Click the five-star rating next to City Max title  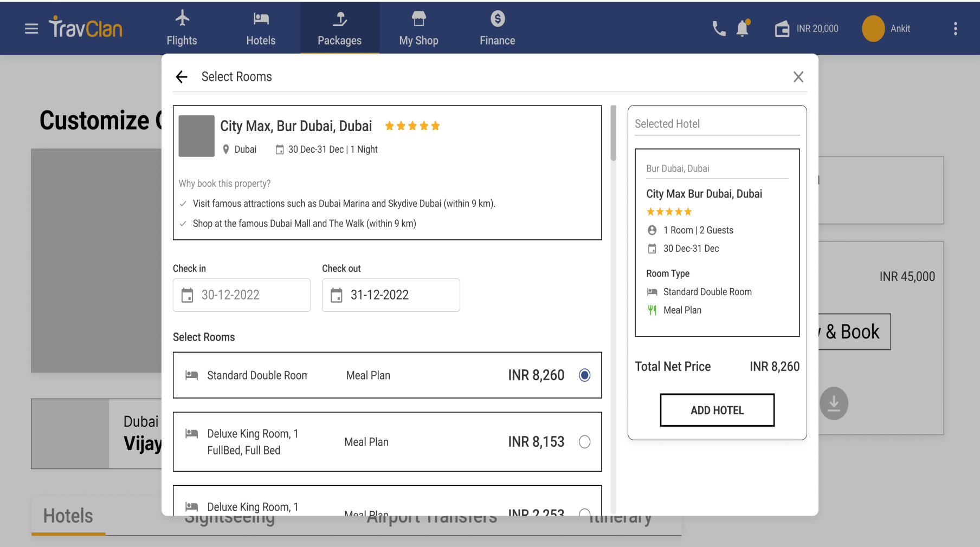click(x=412, y=126)
